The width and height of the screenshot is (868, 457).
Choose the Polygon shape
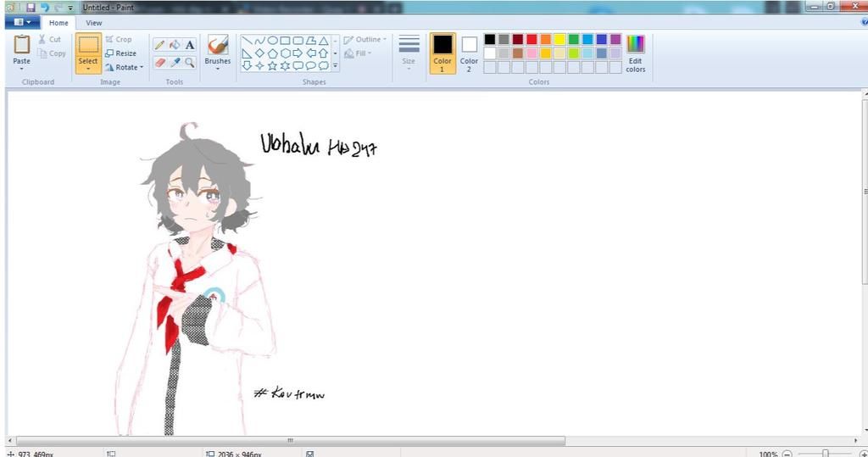[x=310, y=41]
